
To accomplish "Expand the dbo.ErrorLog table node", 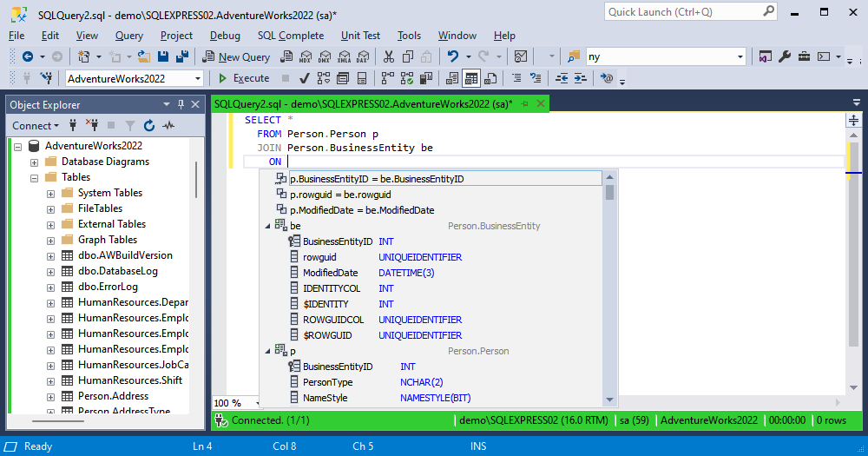I will pos(50,287).
